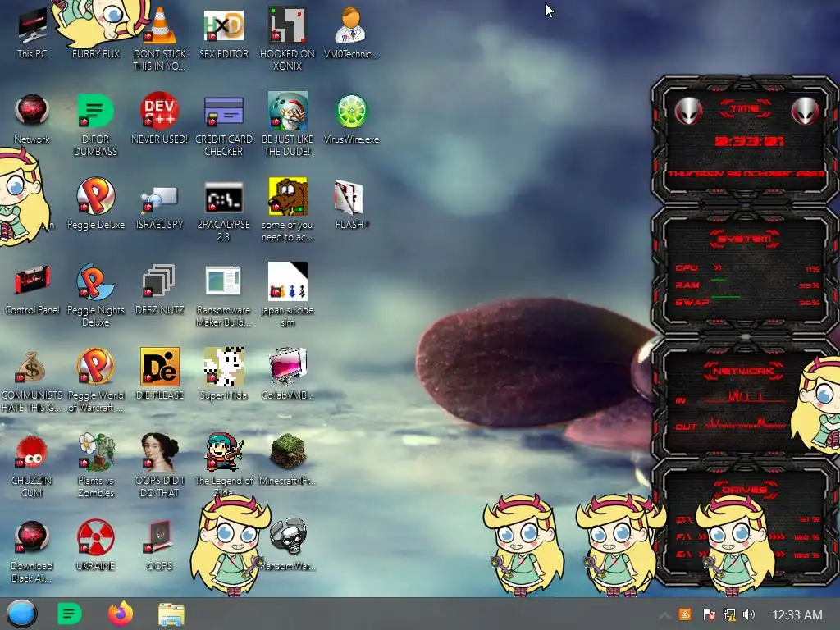Image resolution: width=840 pixels, height=630 pixels.
Task: Click the RAM usage bar in SYSTEM widget
Action: point(718,280)
